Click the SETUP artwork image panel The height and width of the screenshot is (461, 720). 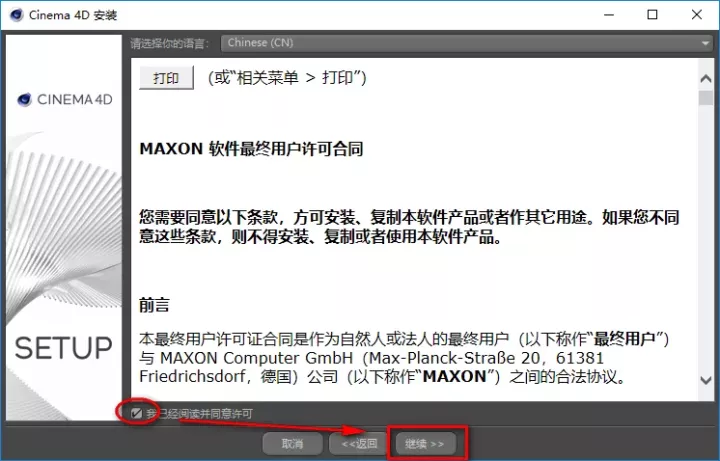click(64, 228)
